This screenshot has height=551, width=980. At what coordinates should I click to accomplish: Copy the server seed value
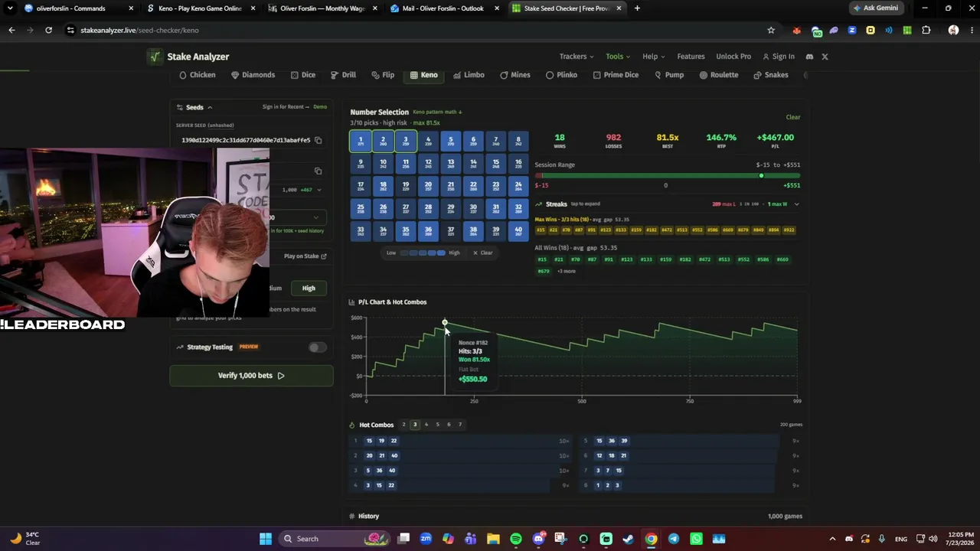318,140
